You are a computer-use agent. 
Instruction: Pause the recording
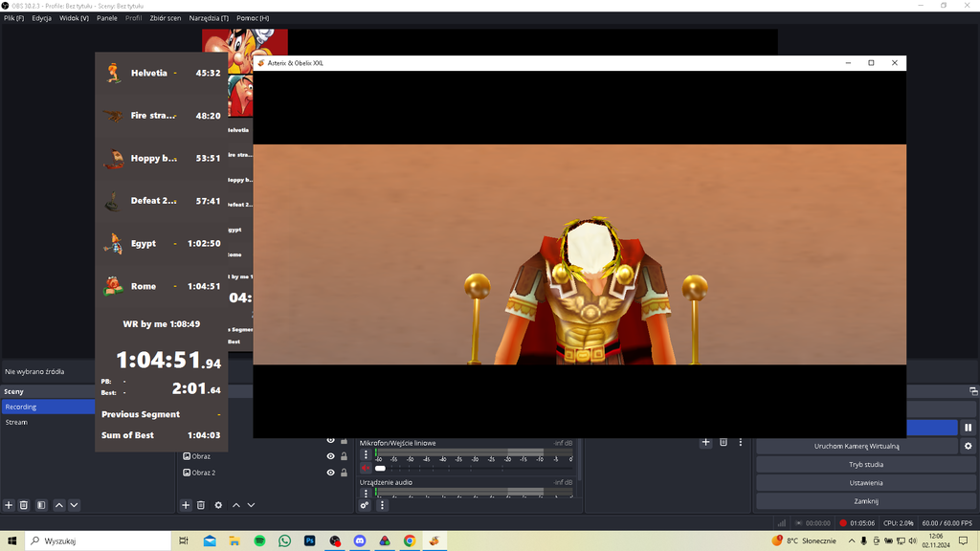969,428
